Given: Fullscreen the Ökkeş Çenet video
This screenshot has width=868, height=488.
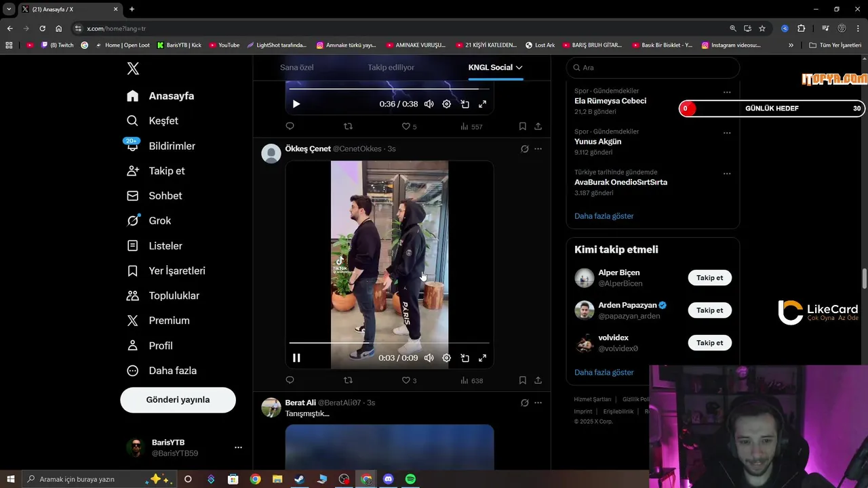Looking at the screenshot, I should click(x=482, y=358).
